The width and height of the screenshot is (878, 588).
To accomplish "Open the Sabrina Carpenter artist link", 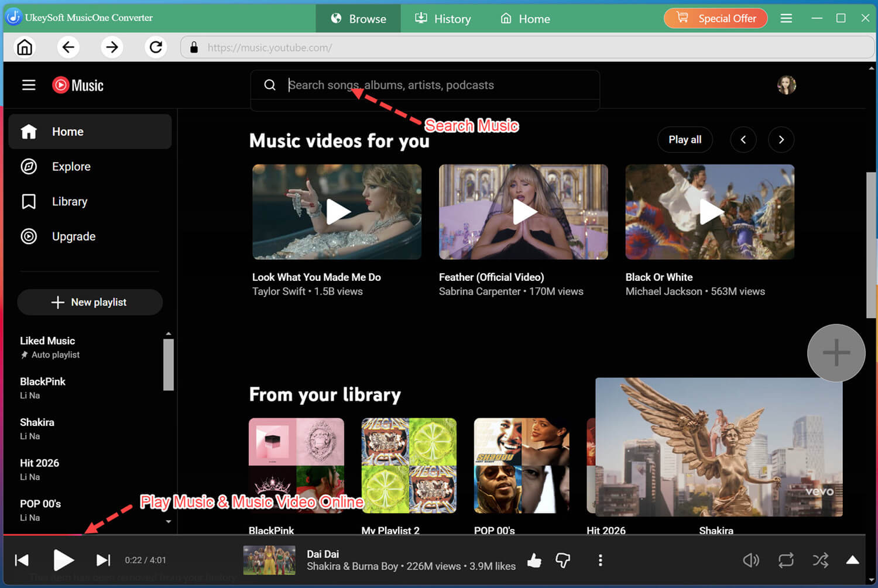I will click(479, 291).
